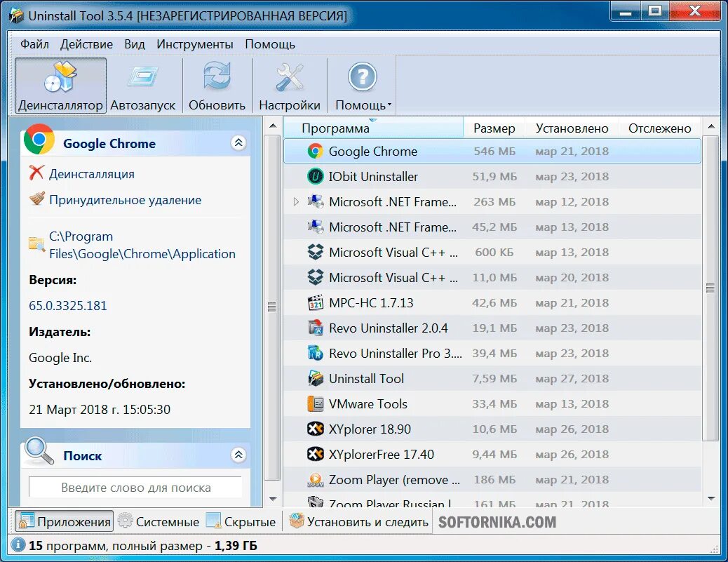Viewport: 728px width, 562px height.
Task: Open the Файл menu
Action: [35, 44]
